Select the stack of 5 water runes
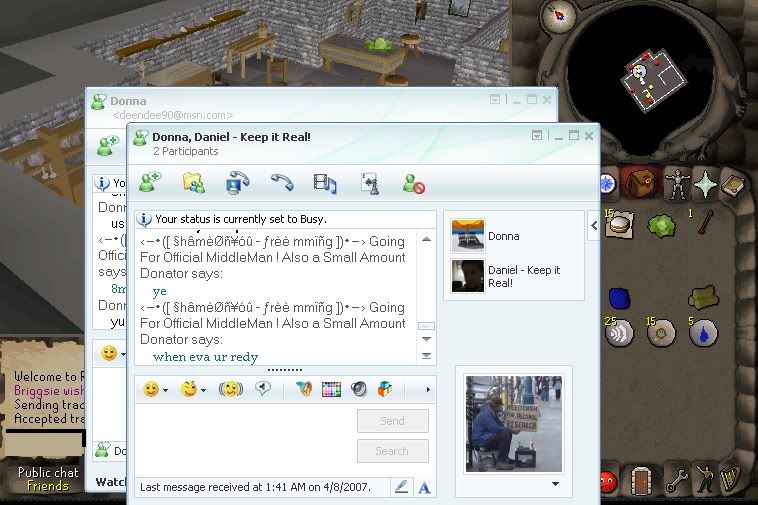The width and height of the screenshot is (758, 505). point(703,332)
